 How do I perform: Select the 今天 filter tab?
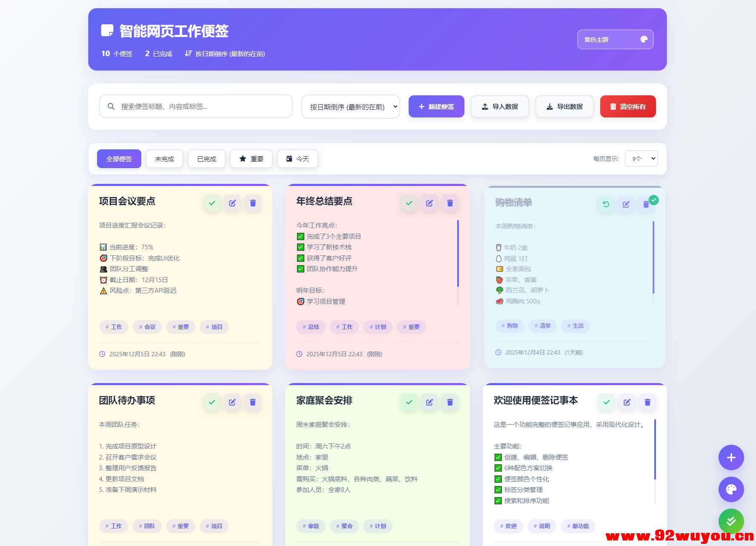click(298, 158)
